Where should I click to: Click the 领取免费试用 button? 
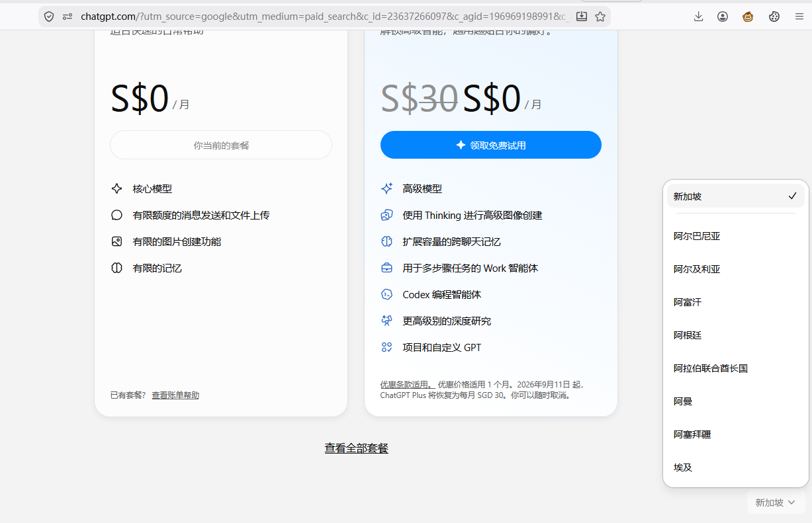[491, 145]
